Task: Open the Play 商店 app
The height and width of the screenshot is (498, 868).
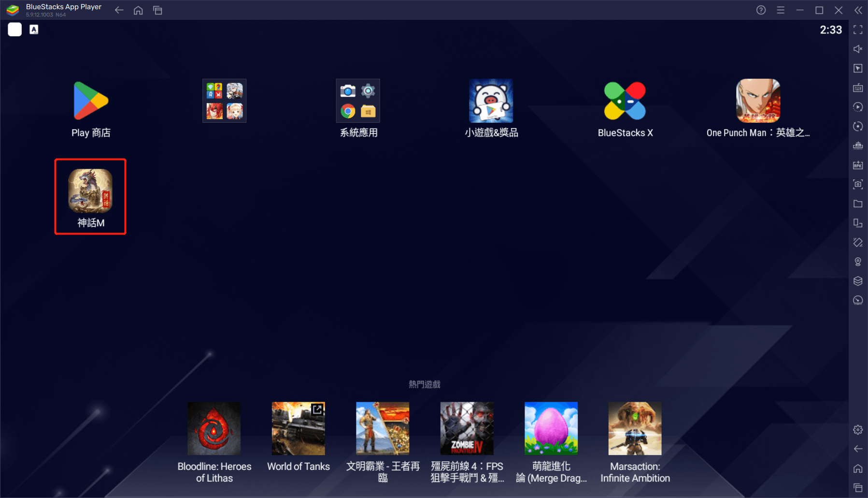Action: pyautogui.click(x=91, y=101)
